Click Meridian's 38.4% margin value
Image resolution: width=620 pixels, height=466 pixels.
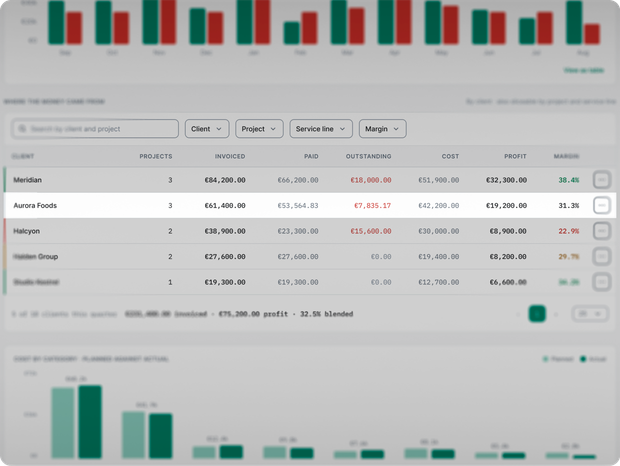[x=569, y=180]
